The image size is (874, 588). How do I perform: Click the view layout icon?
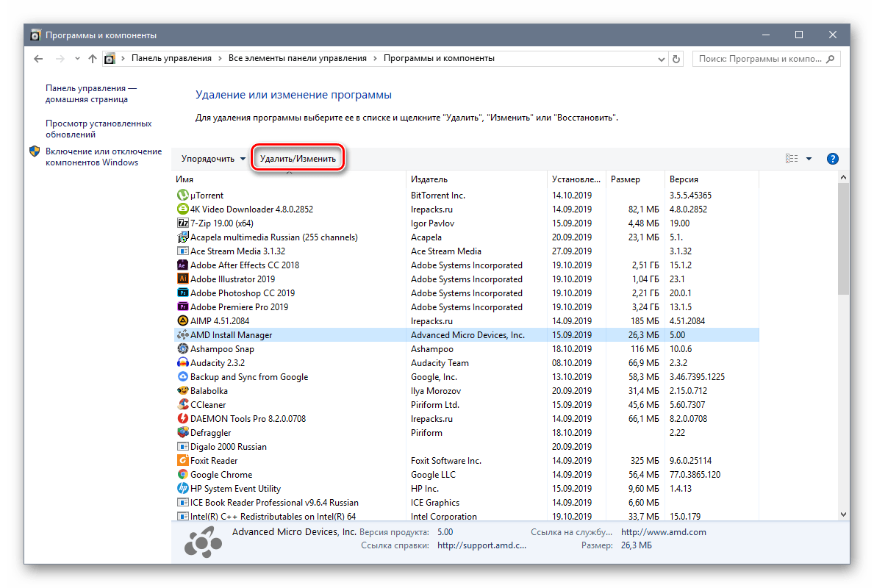pos(792,159)
